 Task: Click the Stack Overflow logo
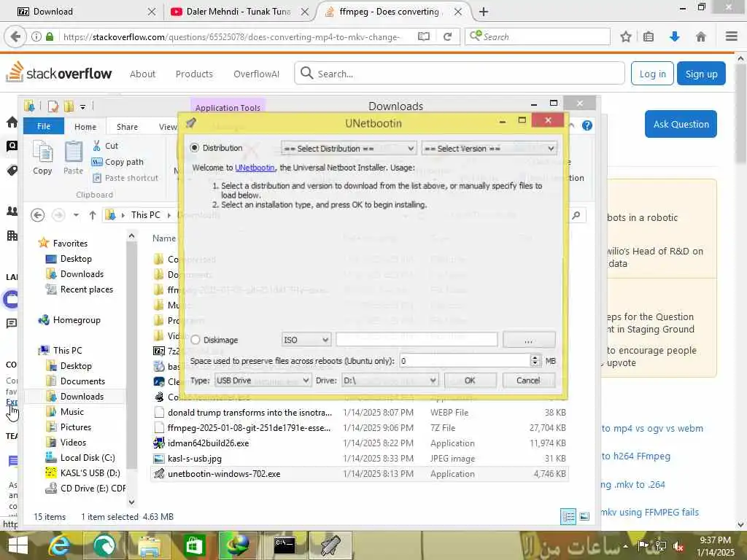59,72
